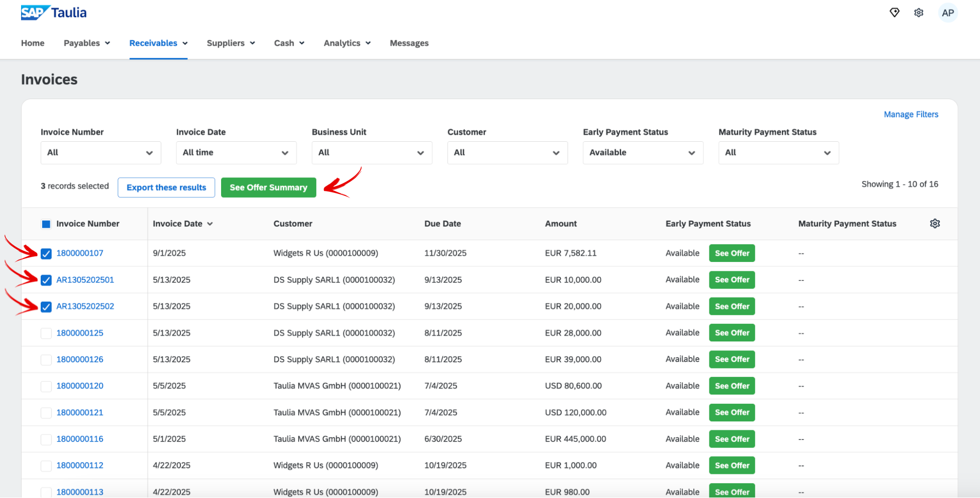The height and width of the screenshot is (498, 980).
Task: See Offer for invoice 1800000116
Action: 732,439
